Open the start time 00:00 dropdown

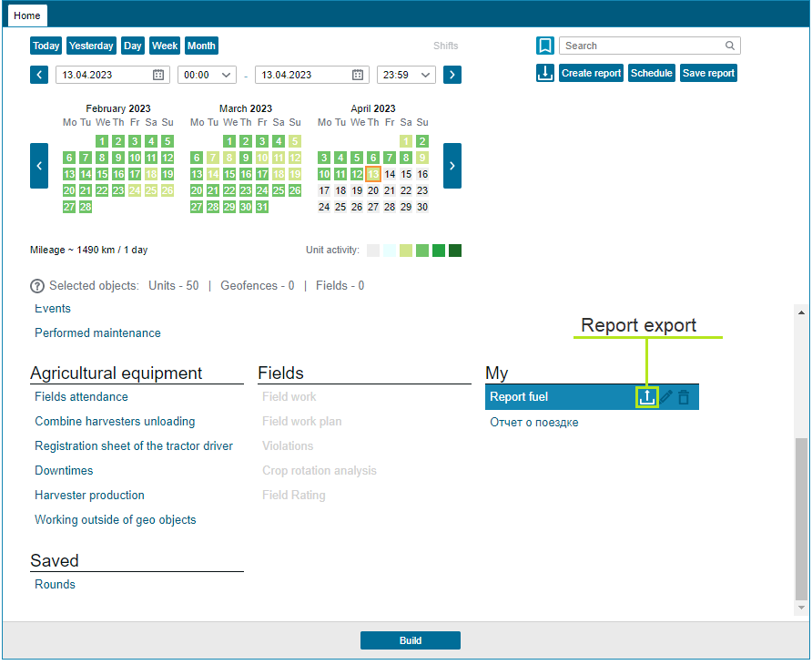pos(207,75)
